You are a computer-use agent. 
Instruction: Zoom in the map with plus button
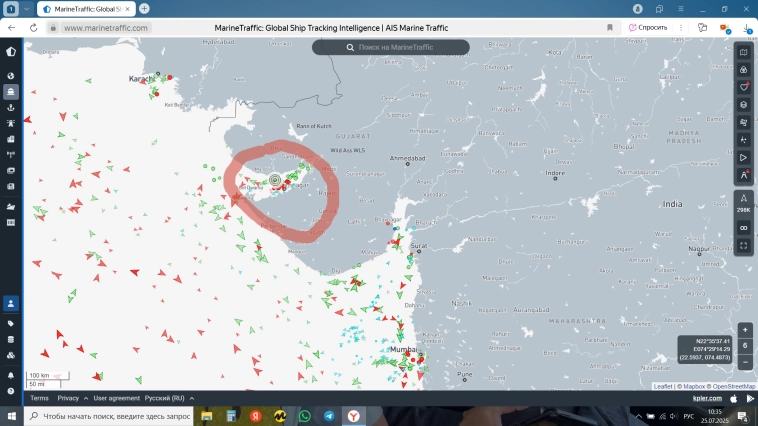click(x=745, y=329)
